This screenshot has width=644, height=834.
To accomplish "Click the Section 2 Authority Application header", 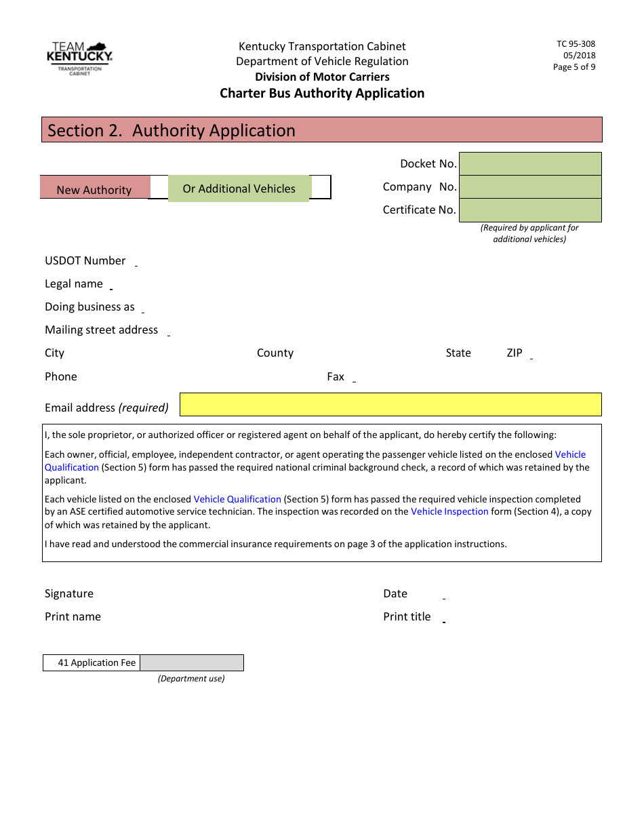I will 322,130.
